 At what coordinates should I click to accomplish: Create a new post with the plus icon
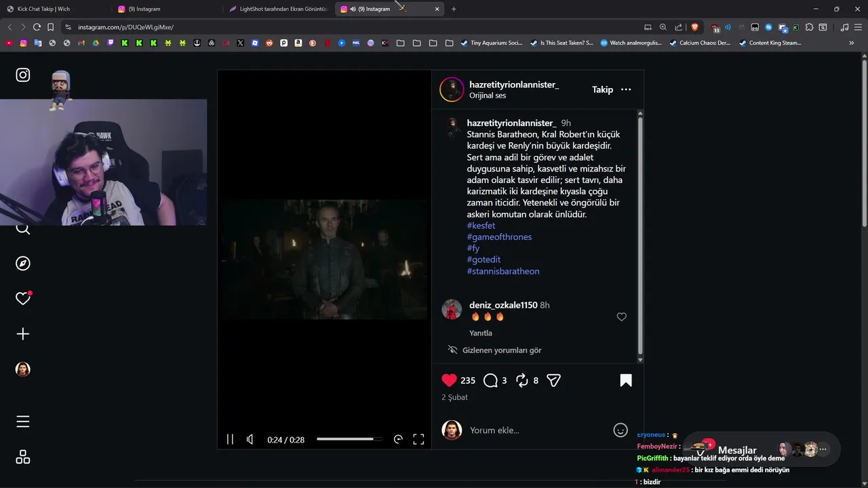(23, 334)
